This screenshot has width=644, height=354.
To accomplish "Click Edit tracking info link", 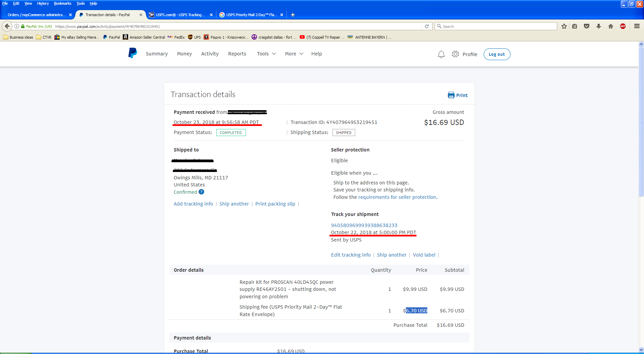I will 351,255.
